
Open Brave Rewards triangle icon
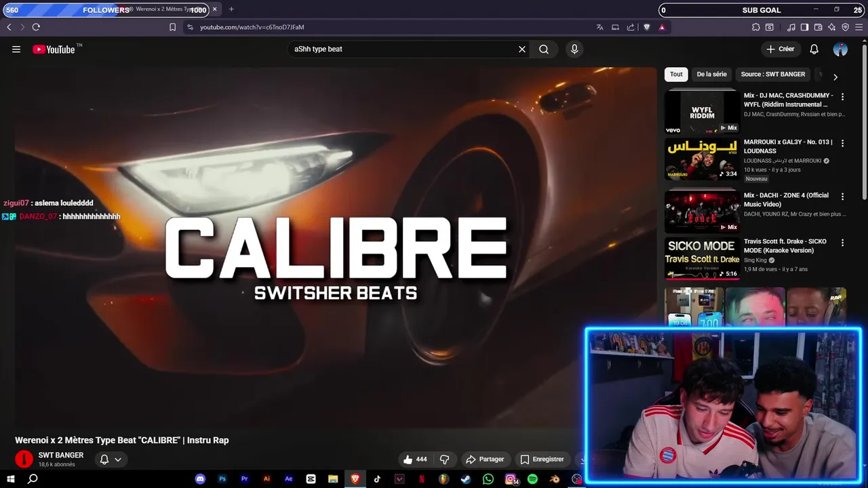click(x=662, y=27)
